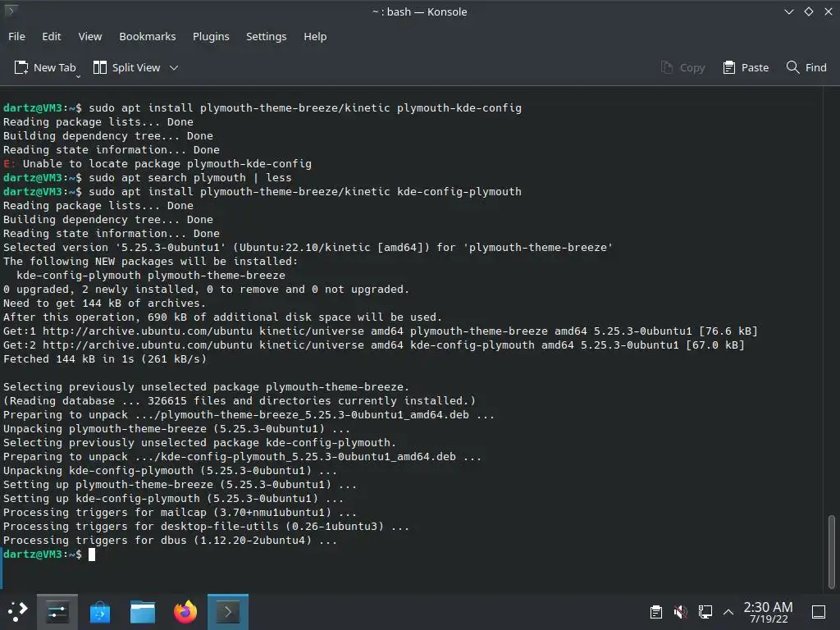This screenshot has width=840, height=630.
Task: Click 'Need to get 144 kB of archives' line
Action: [105, 304]
